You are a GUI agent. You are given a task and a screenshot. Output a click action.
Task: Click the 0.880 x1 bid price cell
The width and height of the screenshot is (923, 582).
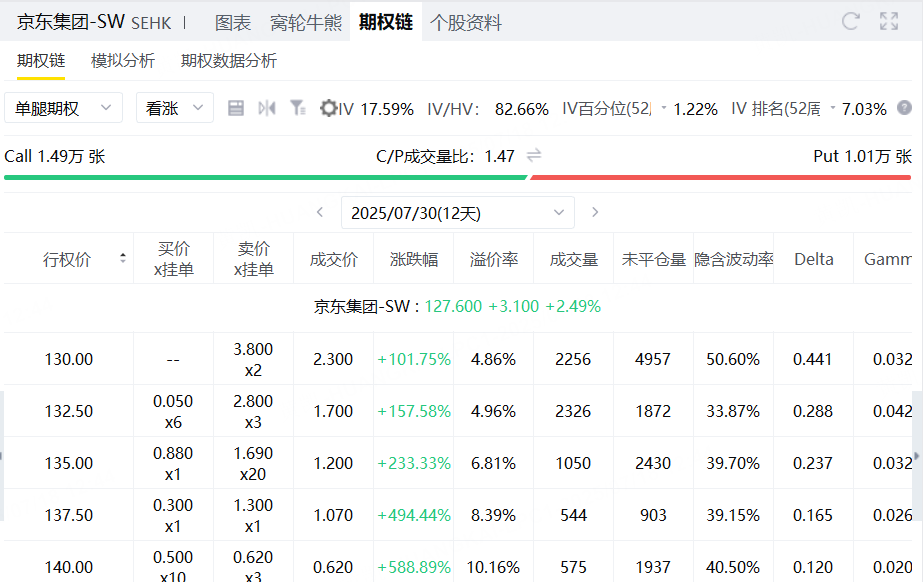coord(174,463)
